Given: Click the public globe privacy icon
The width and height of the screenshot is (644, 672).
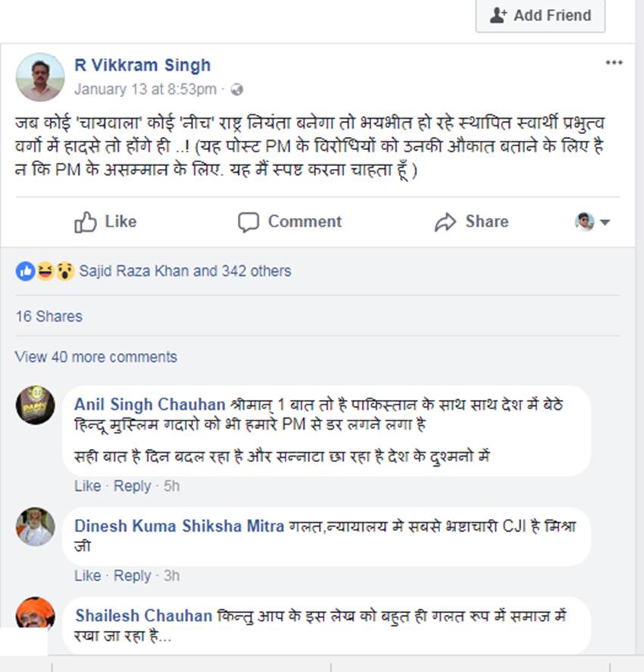Looking at the screenshot, I should (x=237, y=89).
